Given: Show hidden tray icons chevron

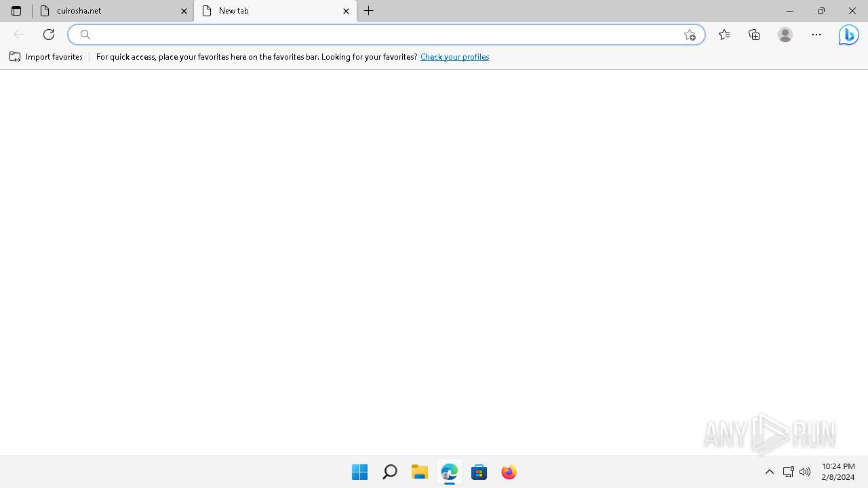Looking at the screenshot, I should point(770,472).
